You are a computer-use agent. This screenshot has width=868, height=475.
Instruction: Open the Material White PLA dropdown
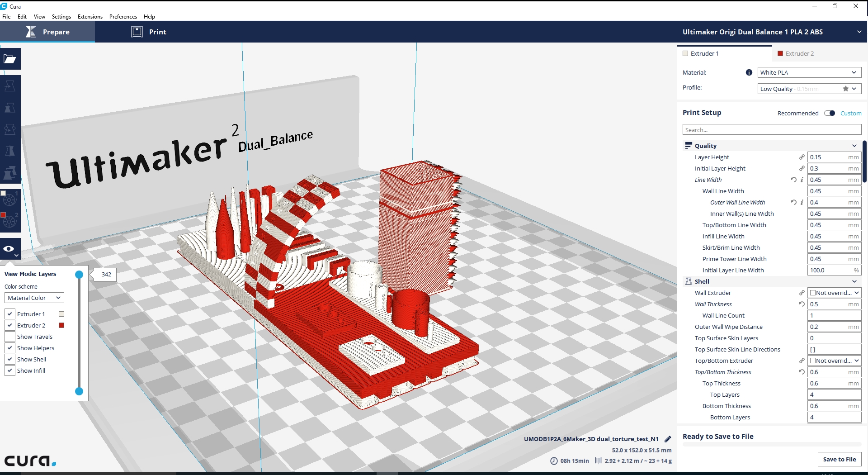(x=809, y=72)
